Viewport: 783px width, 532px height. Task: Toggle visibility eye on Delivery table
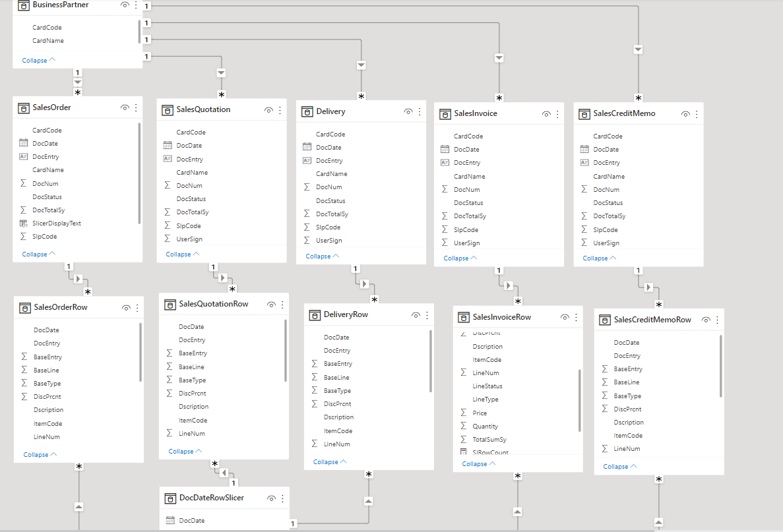pos(408,111)
